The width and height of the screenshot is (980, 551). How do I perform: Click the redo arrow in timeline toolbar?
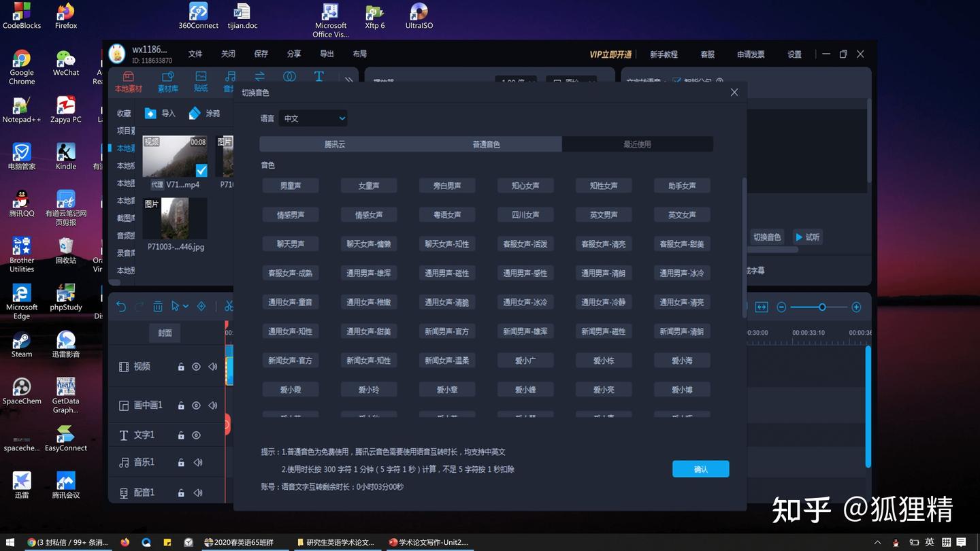pyautogui.click(x=139, y=307)
